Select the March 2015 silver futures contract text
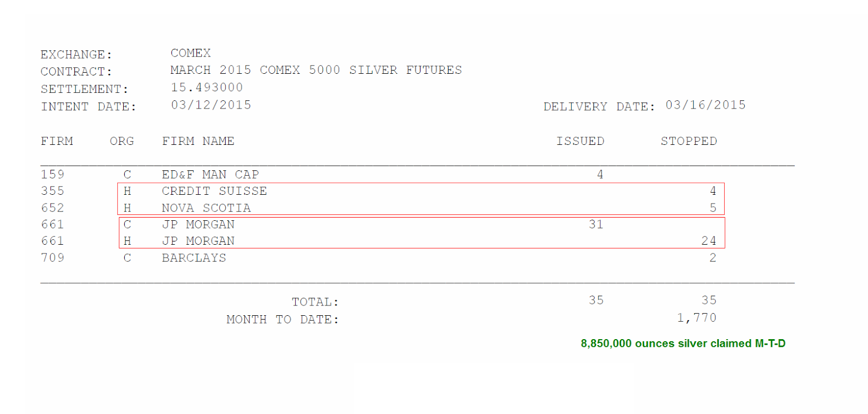Image resolution: width=868 pixels, height=414 pixels. tap(316, 70)
